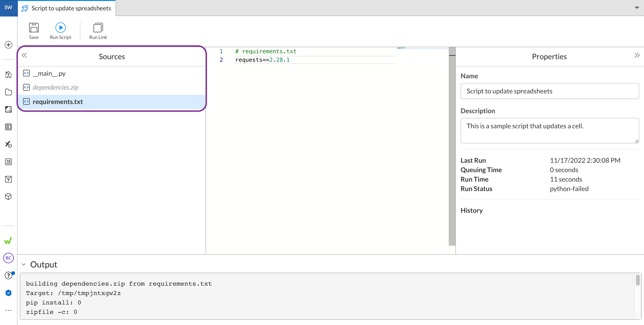Run the script with Run Script button
This screenshot has width=644, height=325.
[x=61, y=28]
